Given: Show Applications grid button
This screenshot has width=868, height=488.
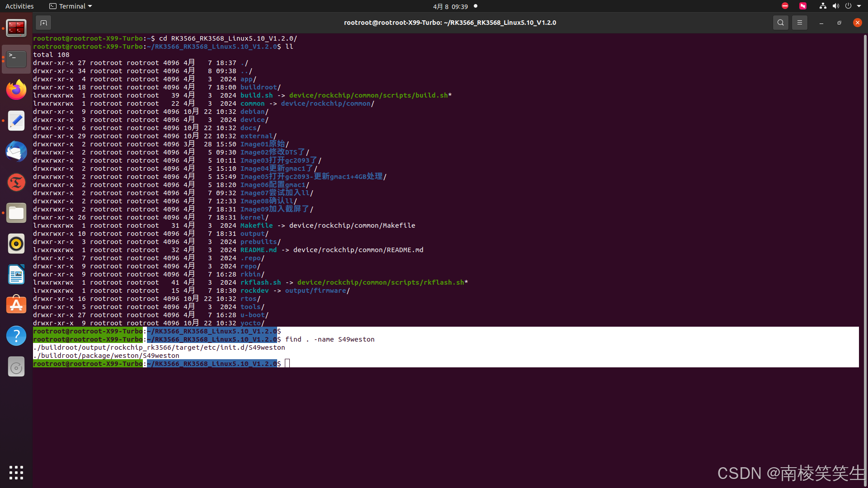Looking at the screenshot, I should 16,473.
